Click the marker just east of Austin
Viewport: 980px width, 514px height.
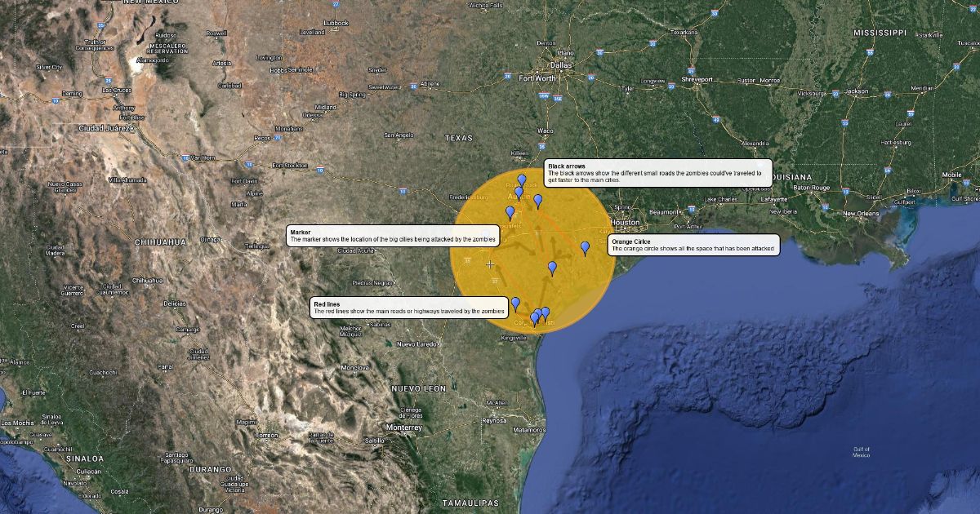(x=537, y=202)
